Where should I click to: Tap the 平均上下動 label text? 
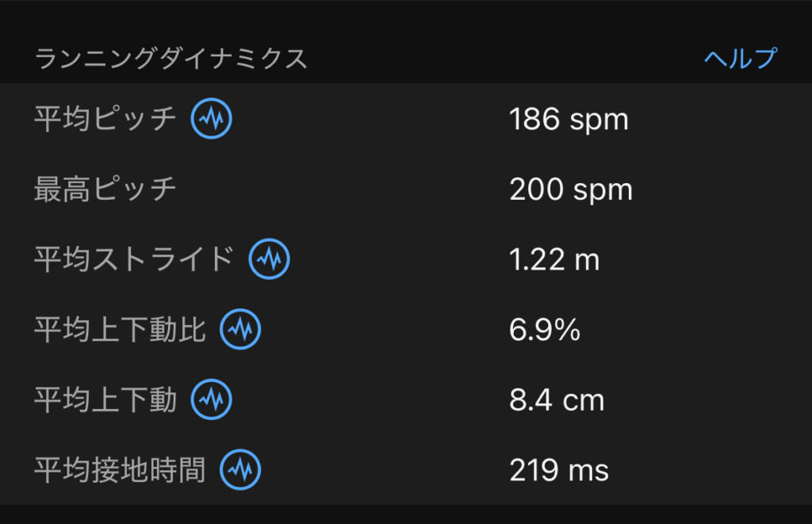pyautogui.click(x=105, y=400)
